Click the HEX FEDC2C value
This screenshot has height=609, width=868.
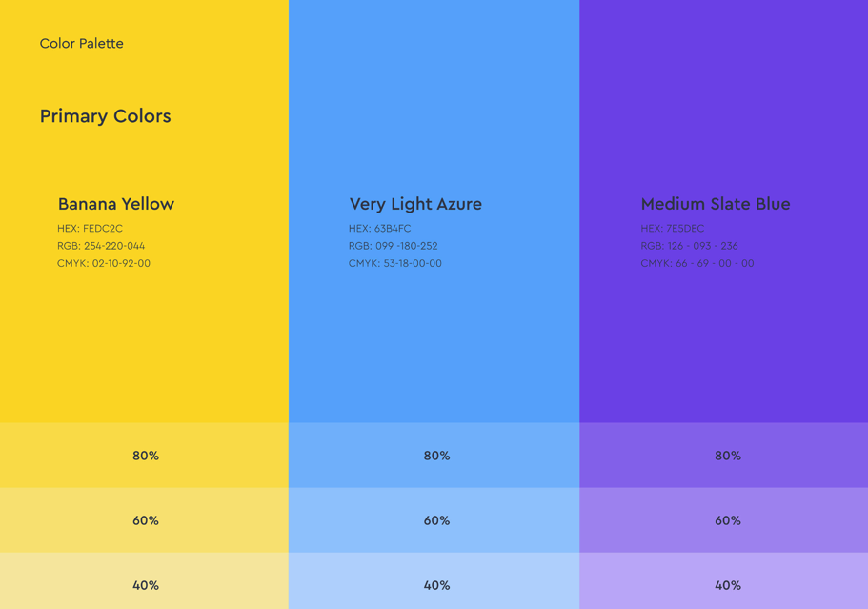point(90,229)
